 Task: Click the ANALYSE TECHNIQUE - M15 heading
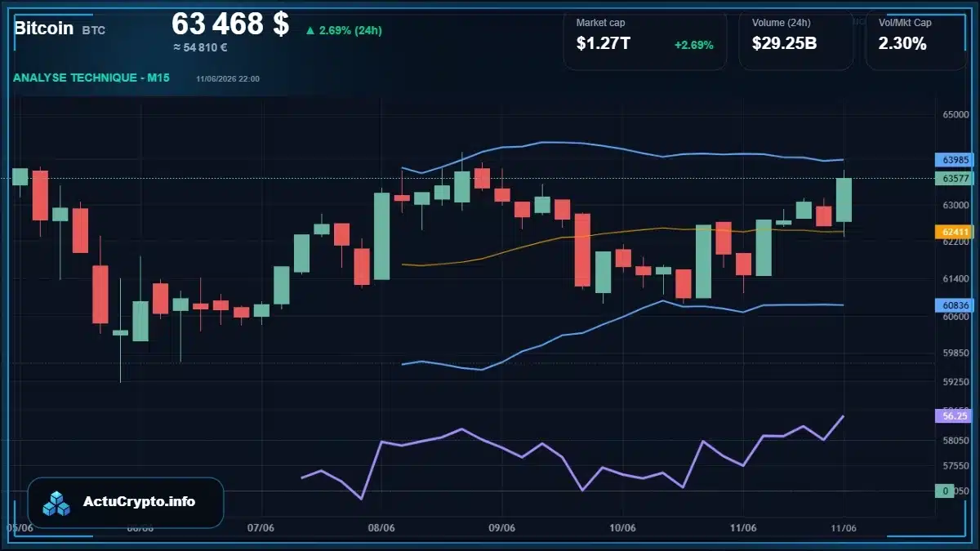[91, 78]
